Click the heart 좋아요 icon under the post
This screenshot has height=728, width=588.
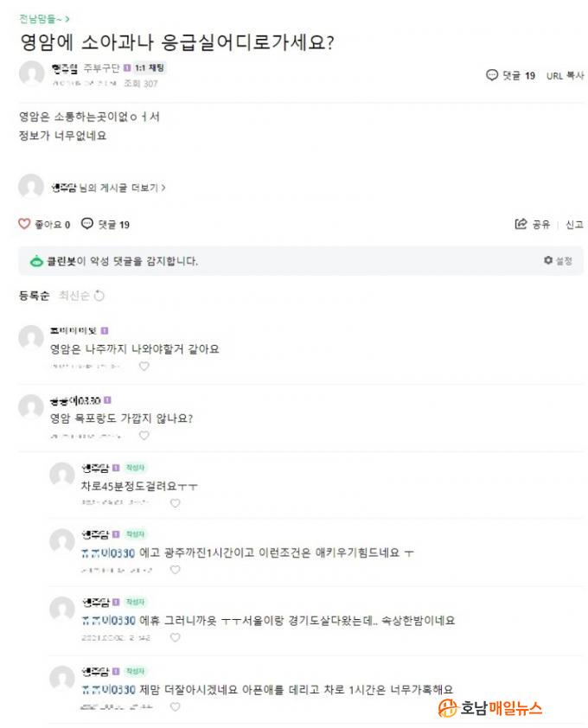tap(25, 225)
